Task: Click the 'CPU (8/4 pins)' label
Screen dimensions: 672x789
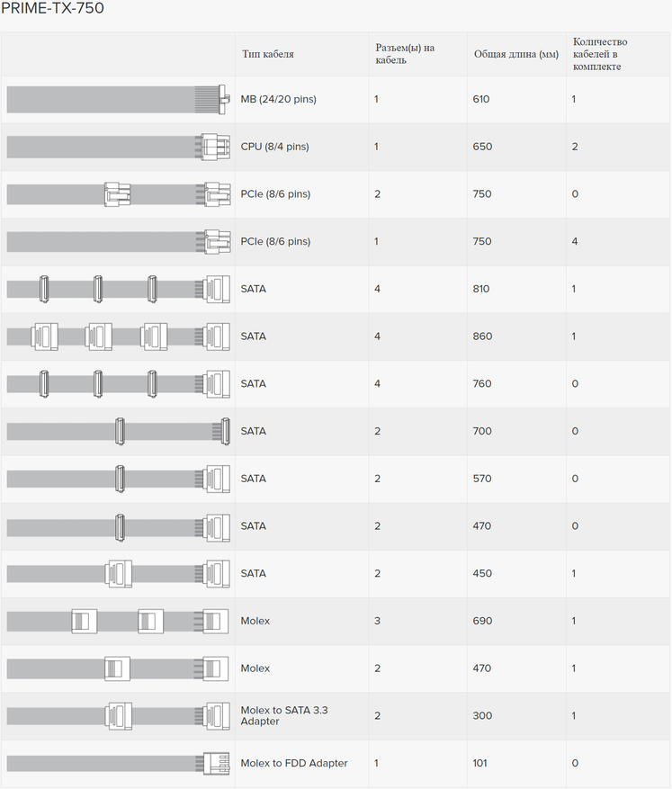Action: tap(274, 147)
